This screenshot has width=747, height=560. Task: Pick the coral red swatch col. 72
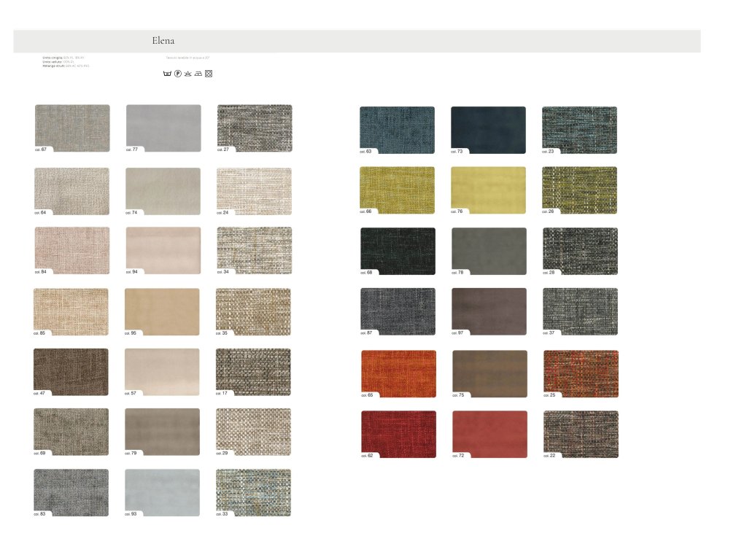(489, 434)
